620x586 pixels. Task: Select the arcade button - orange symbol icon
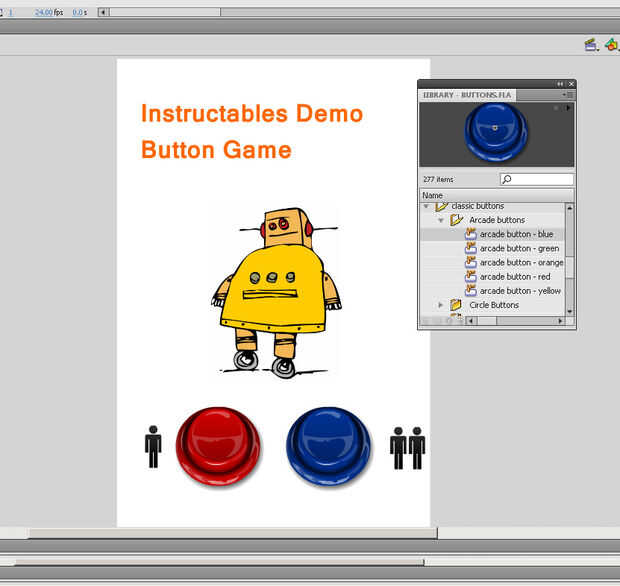tap(471, 263)
